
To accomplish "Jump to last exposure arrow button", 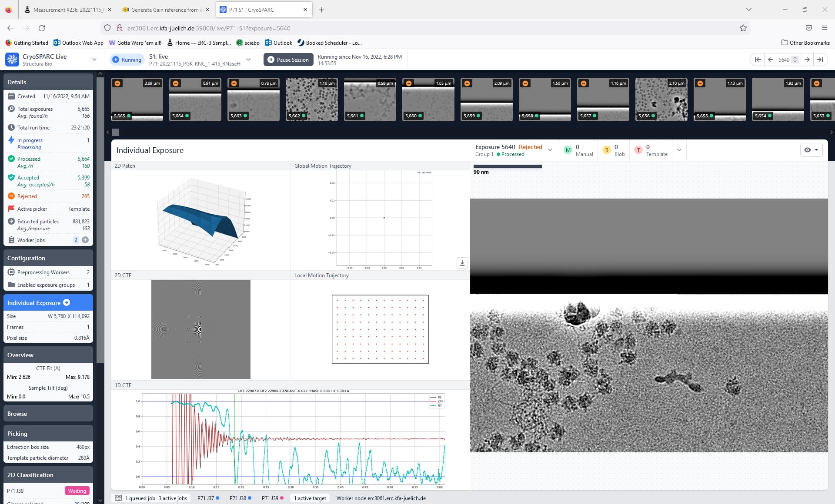I will 820,60.
